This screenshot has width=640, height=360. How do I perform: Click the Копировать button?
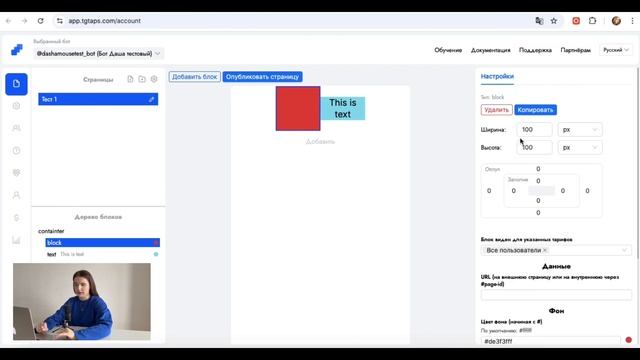tap(535, 110)
